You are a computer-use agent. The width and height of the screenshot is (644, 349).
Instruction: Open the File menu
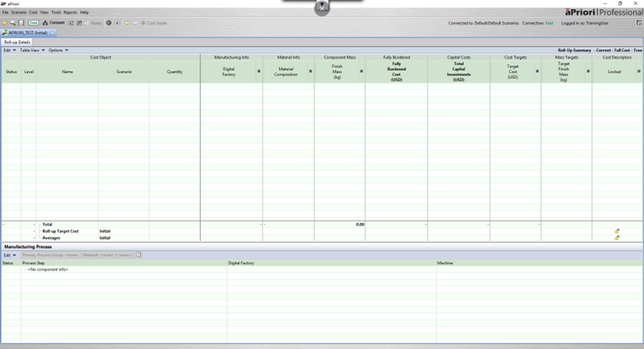pyautogui.click(x=5, y=12)
